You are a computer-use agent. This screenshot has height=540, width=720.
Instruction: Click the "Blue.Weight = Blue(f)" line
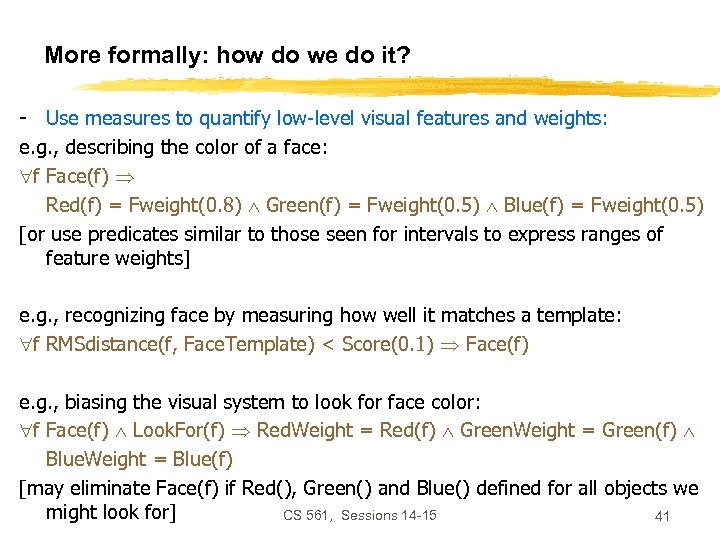click(139, 459)
